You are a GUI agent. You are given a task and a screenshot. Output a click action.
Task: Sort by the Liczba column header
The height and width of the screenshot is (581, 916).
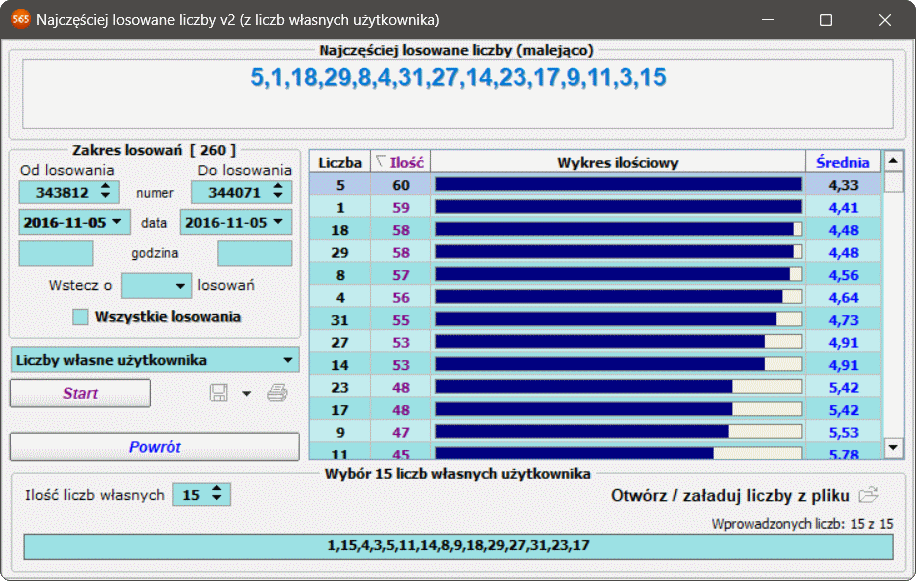point(340,162)
